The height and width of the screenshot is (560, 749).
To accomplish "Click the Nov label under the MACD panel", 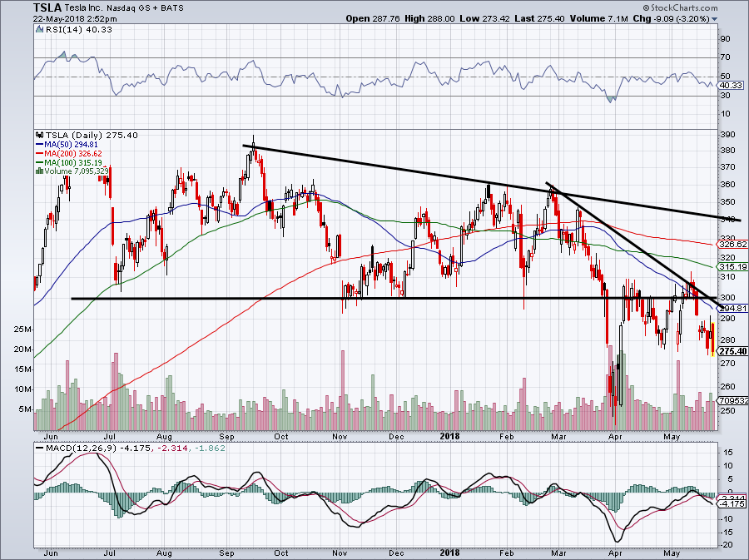I will pos(340,553).
